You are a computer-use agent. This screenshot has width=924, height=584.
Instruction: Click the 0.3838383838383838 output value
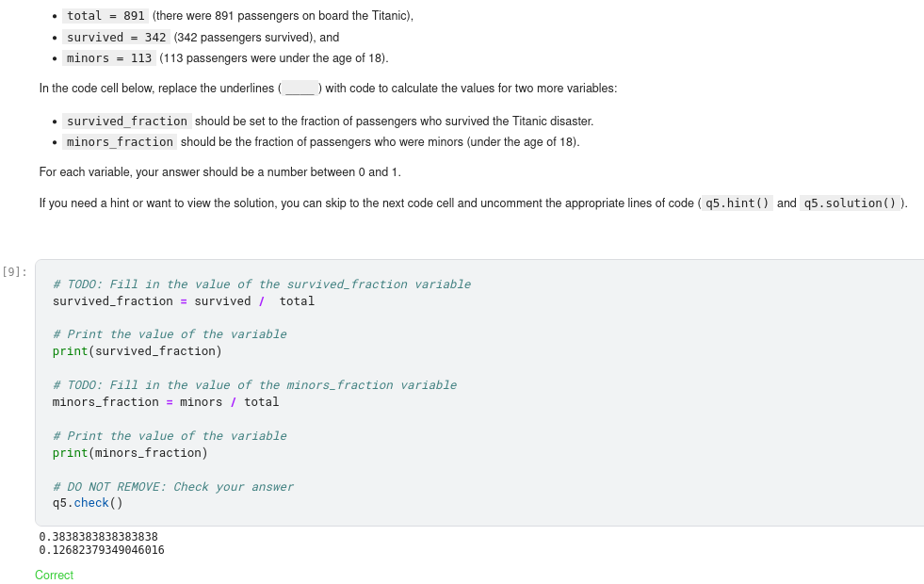(x=98, y=537)
